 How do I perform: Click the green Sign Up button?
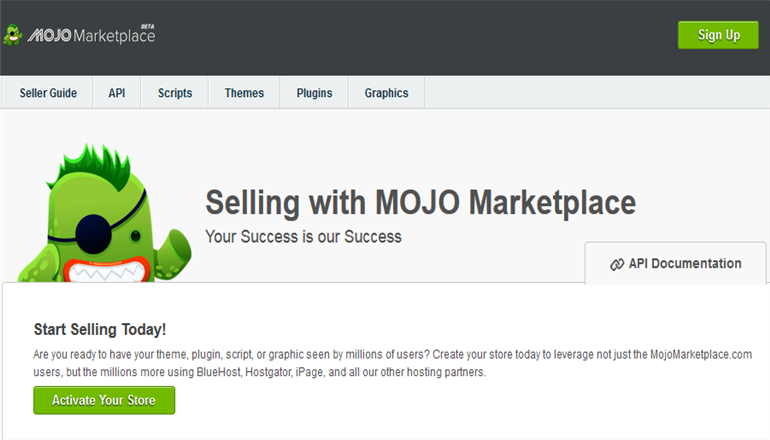coord(718,35)
